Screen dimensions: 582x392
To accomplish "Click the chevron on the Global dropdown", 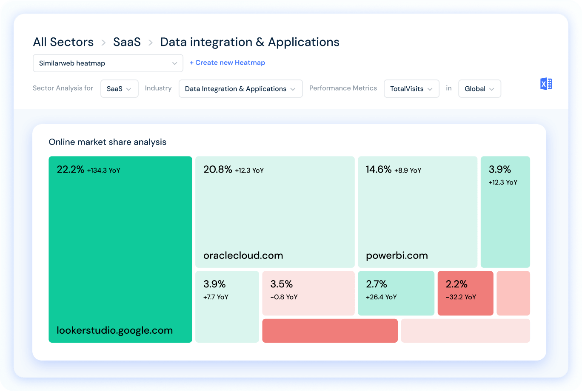I will click(492, 88).
